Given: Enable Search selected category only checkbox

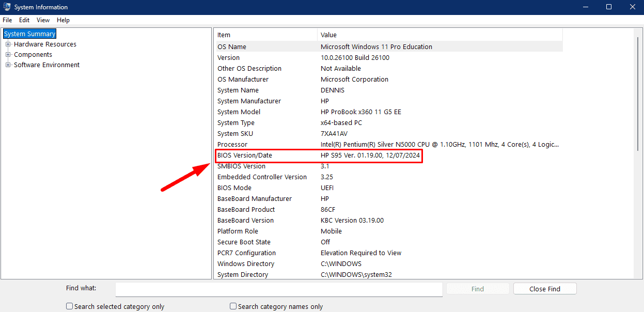Looking at the screenshot, I should tap(70, 306).
